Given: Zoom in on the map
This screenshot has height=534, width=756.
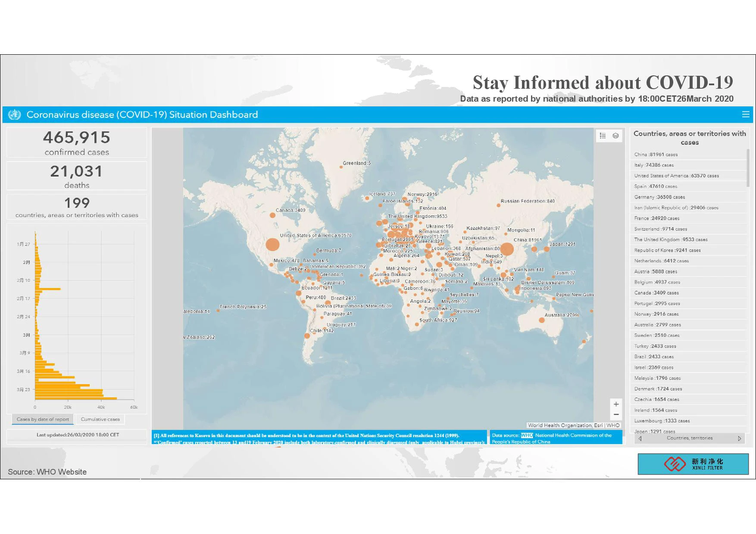Looking at the screenshot, I should 616,404.
